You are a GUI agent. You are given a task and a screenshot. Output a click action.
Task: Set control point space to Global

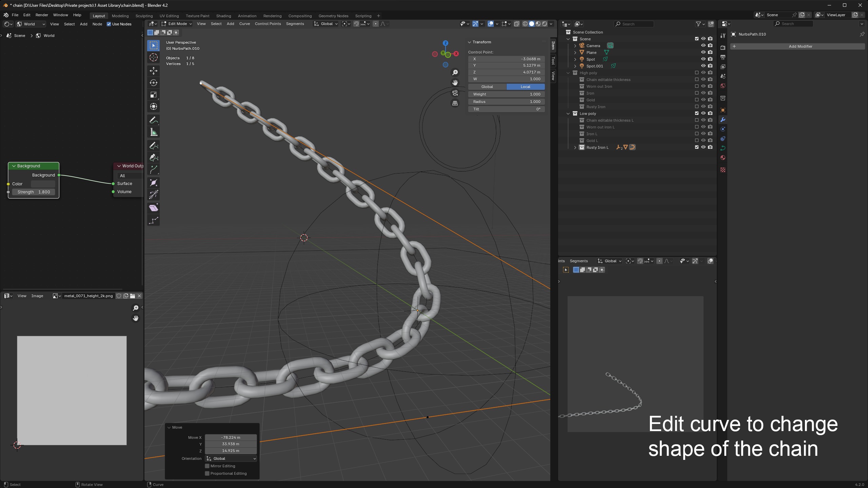click(487, 87)
